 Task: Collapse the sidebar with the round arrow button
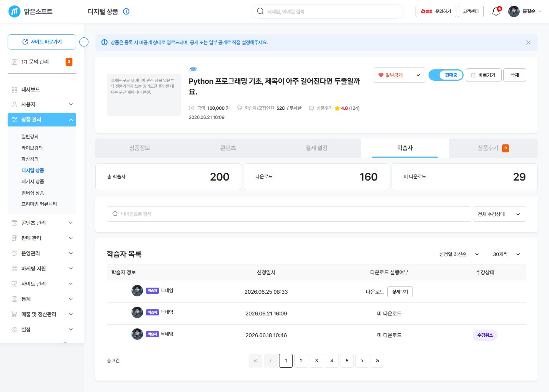[x=84, y=42]
